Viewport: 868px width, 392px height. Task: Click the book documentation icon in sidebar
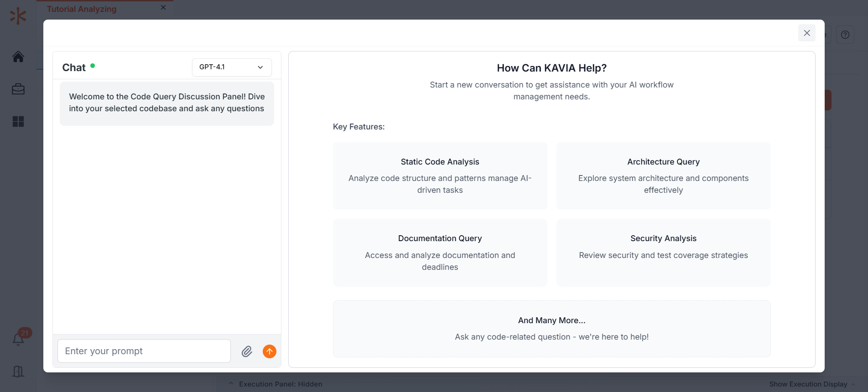(18, 371)
